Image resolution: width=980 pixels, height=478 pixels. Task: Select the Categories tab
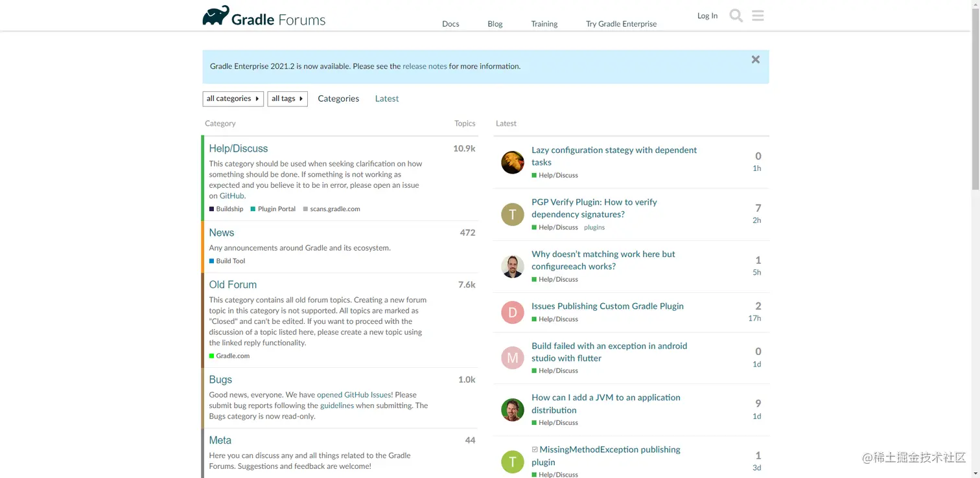point(338,98)
